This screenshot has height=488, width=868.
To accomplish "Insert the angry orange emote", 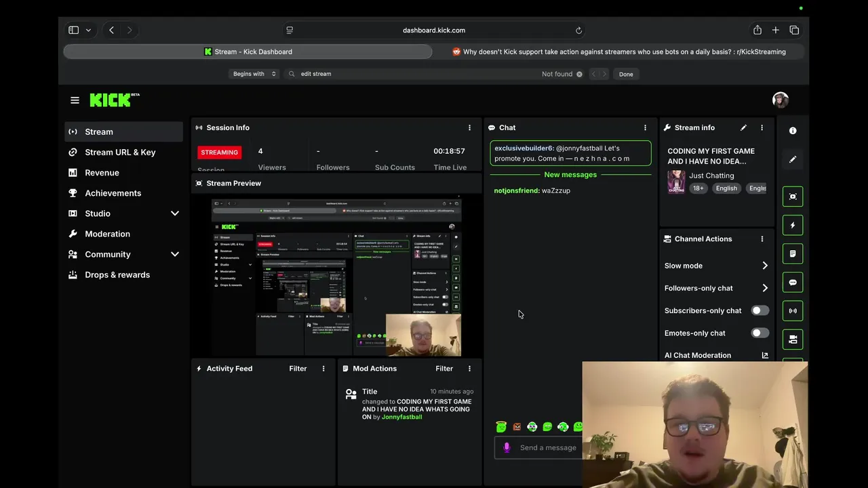I will 517,426.
